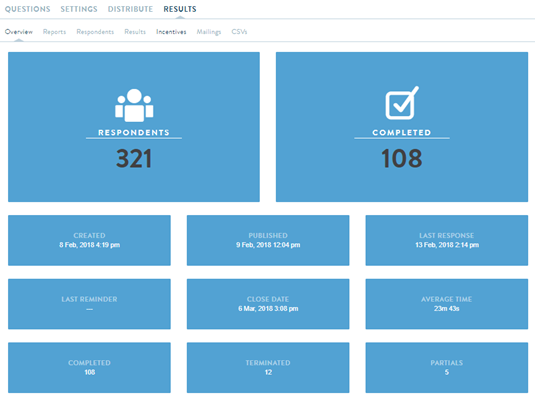Select the Results sub-tab under Results
The height and width of the screenshot is (398, 535).
(x=135, y=32)
